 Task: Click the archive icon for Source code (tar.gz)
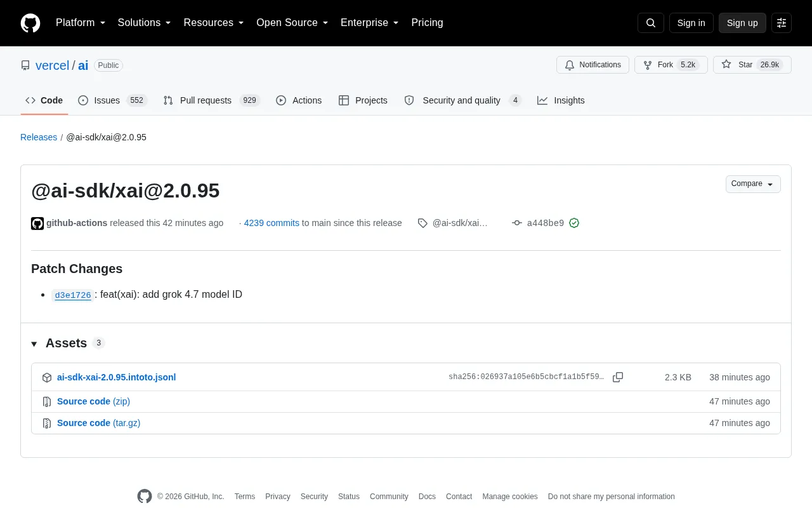pyautogui.click(x=47, y=424)
